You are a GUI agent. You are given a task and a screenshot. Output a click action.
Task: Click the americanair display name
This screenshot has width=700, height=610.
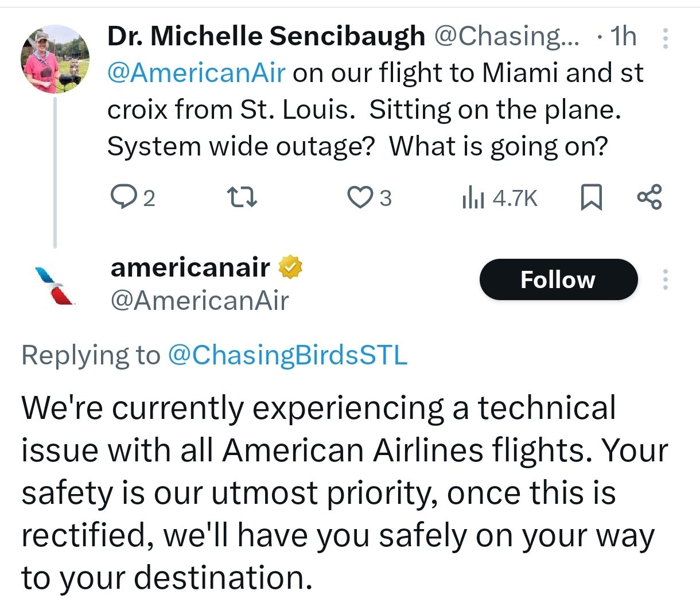pyautogui.click(x=190, y=267)
